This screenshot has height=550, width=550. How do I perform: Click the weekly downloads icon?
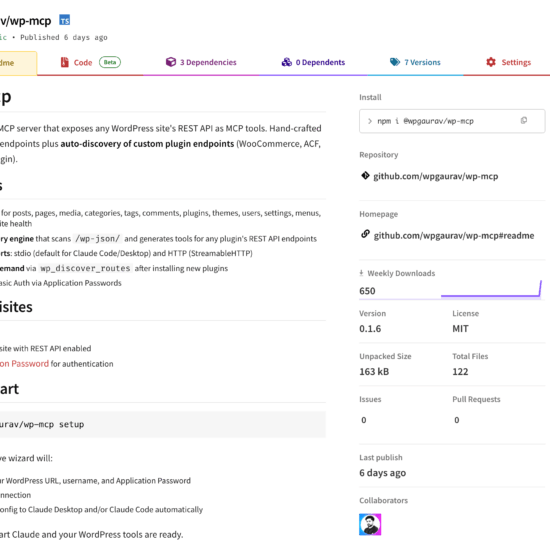pyautogui.click(x=361, y=273)
